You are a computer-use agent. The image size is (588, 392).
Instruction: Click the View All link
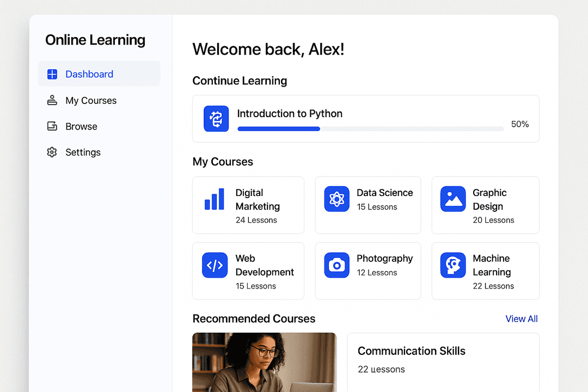[x=521, y=318]
